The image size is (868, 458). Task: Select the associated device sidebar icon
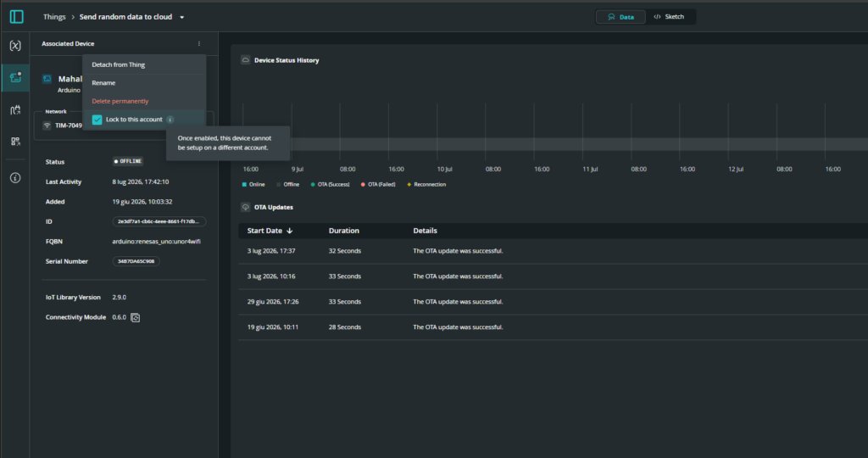point(15,77)
